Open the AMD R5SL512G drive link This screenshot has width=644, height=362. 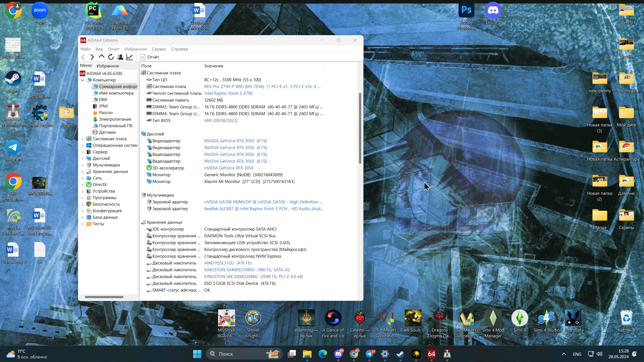click(x=228, y=263)
